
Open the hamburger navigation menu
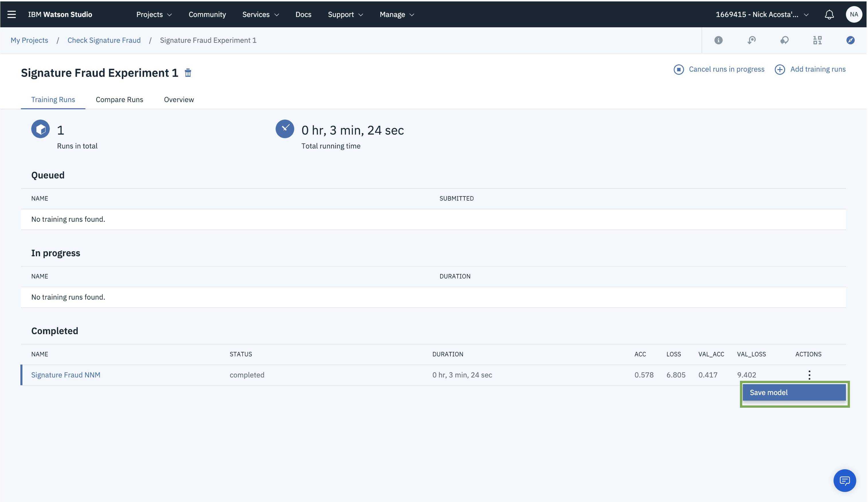(11, 14)
